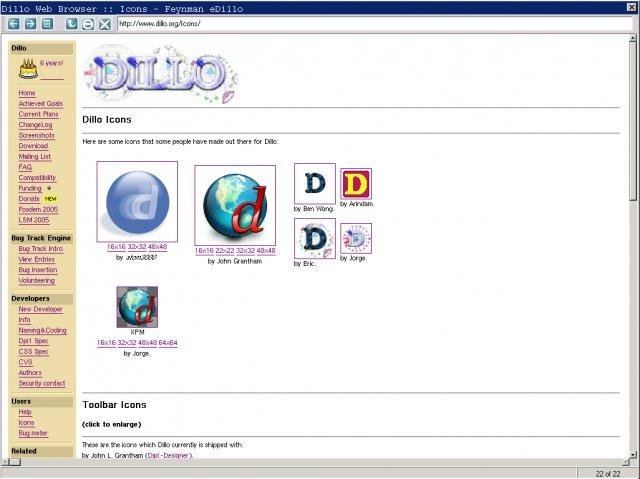
Task: Open the Bug Track Intro link
Action: 41,249
